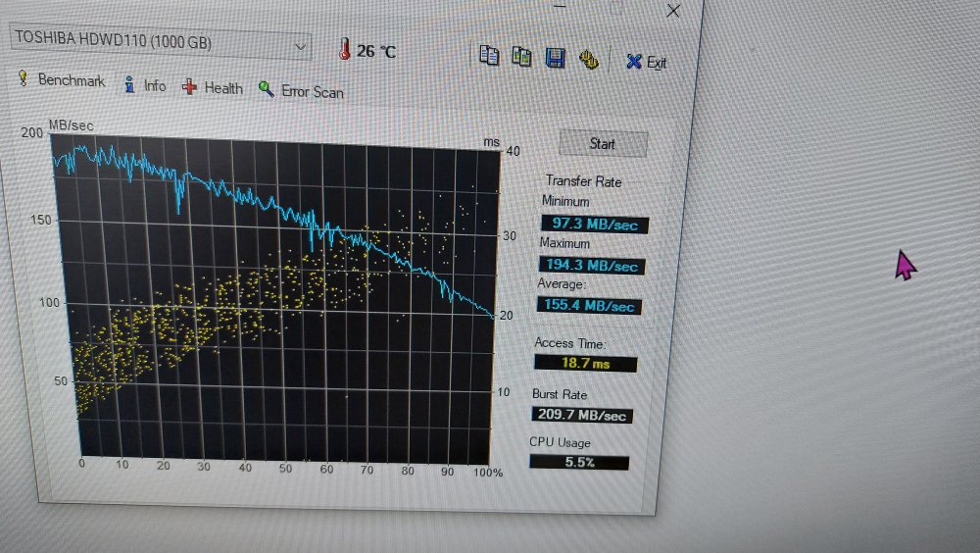The image size is (980, 553).
Task: Click the Exit button
Action: (x=646, y=62)
